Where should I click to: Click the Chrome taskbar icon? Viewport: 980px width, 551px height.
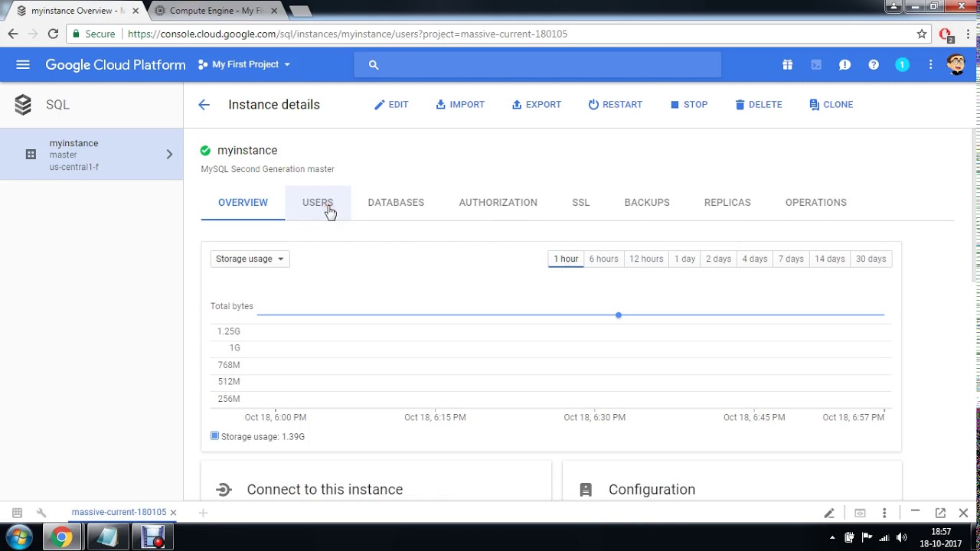point(62,538)
